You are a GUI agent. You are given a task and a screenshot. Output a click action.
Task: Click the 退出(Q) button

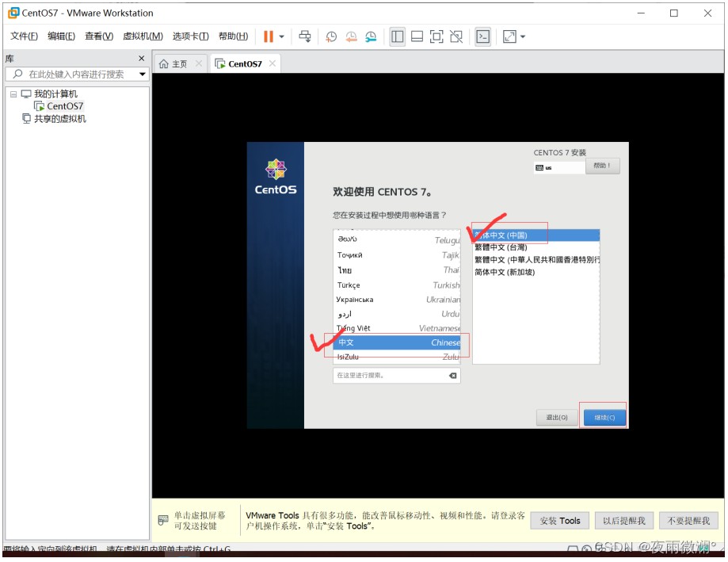click(557, 418)
